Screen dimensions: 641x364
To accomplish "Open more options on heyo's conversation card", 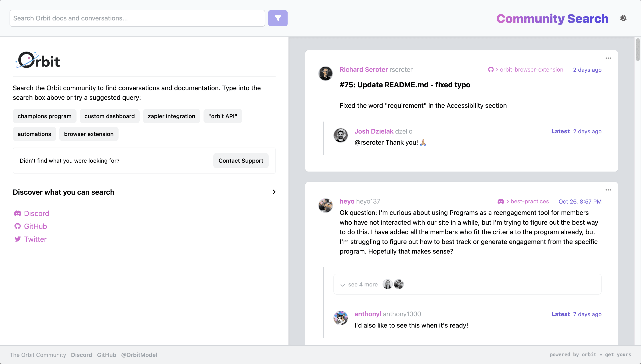I will pyautogui.click(x=608, y=190).
